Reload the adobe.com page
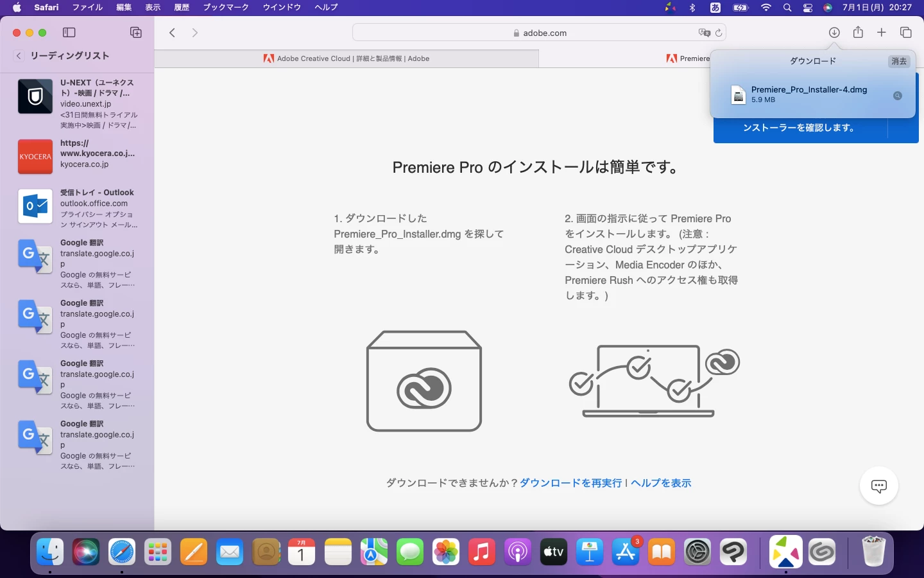 pos(719,33)
